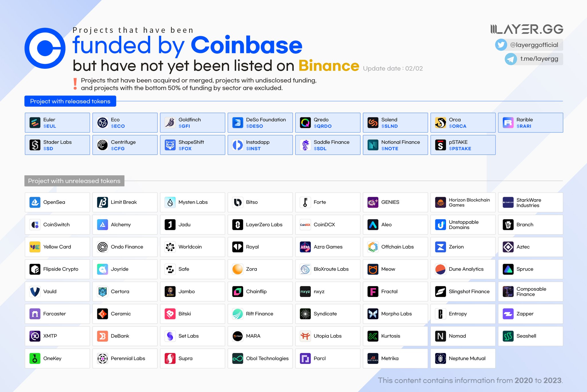
Task: Click the Nomad N icon
Action: coord(440,336)
